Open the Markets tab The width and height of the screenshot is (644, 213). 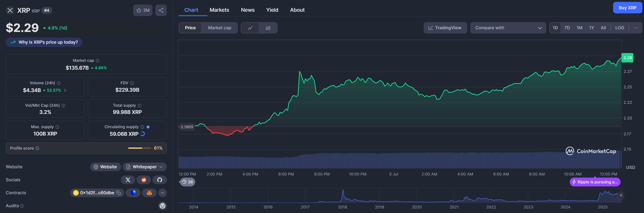(219, 10)
